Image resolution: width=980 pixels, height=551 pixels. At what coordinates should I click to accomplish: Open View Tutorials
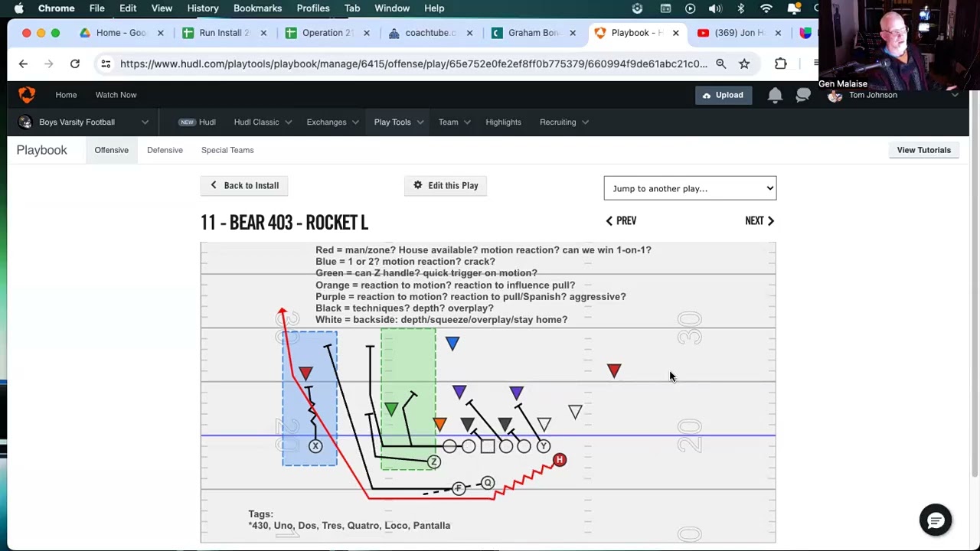point(924,150)
